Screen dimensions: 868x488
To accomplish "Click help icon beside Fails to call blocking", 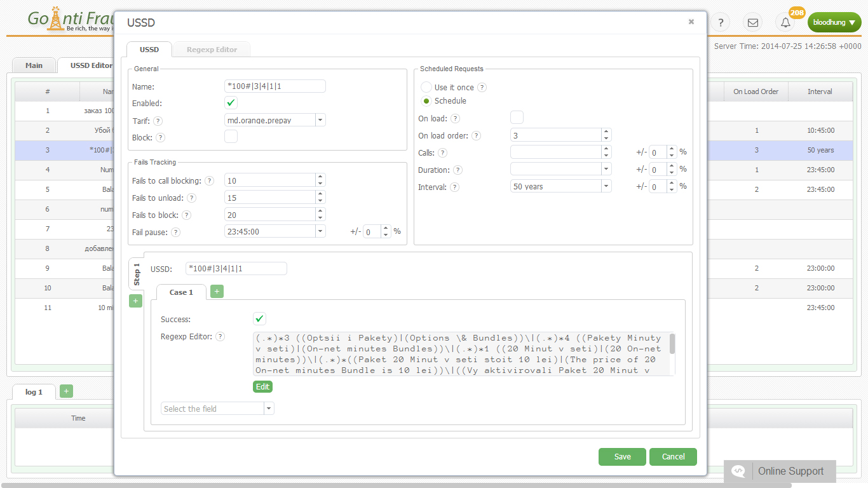I will click(x=209, y=181).
